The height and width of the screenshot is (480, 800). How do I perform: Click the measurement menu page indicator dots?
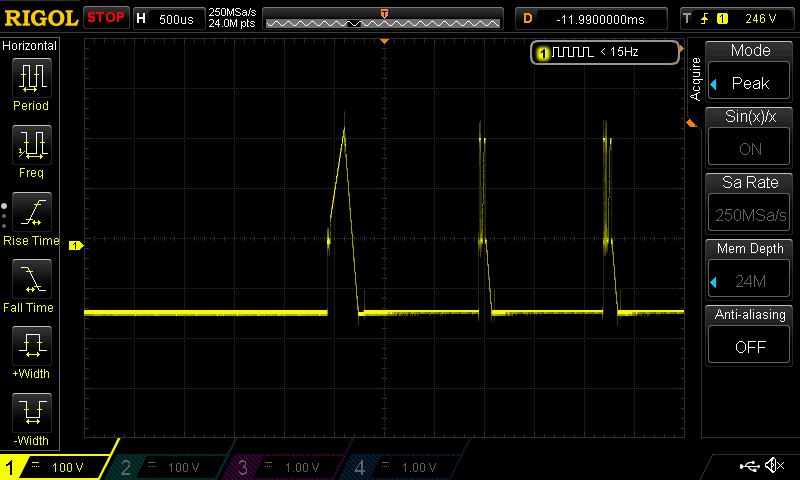click(4, 216)
